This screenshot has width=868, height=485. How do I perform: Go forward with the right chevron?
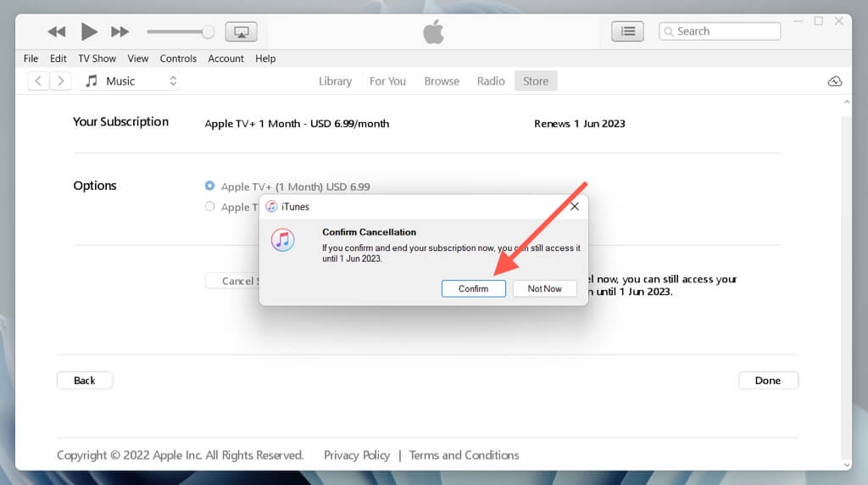(x=60, y=81)
